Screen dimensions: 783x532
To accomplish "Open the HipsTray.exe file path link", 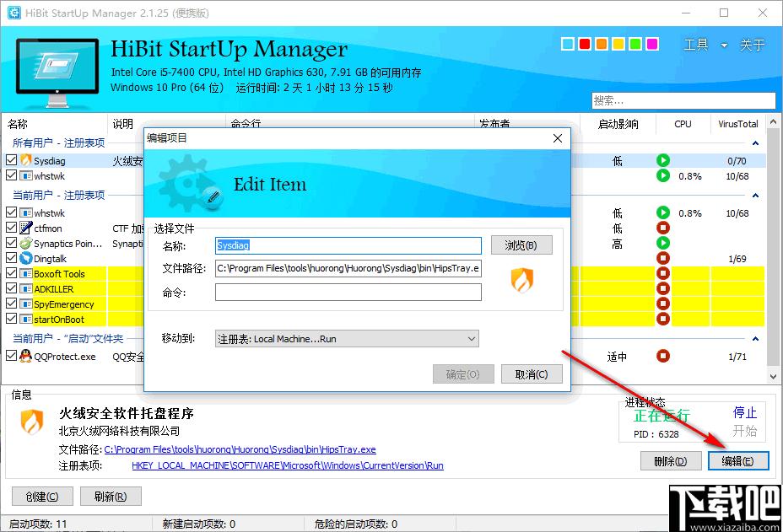I will [x=240, y=449].
